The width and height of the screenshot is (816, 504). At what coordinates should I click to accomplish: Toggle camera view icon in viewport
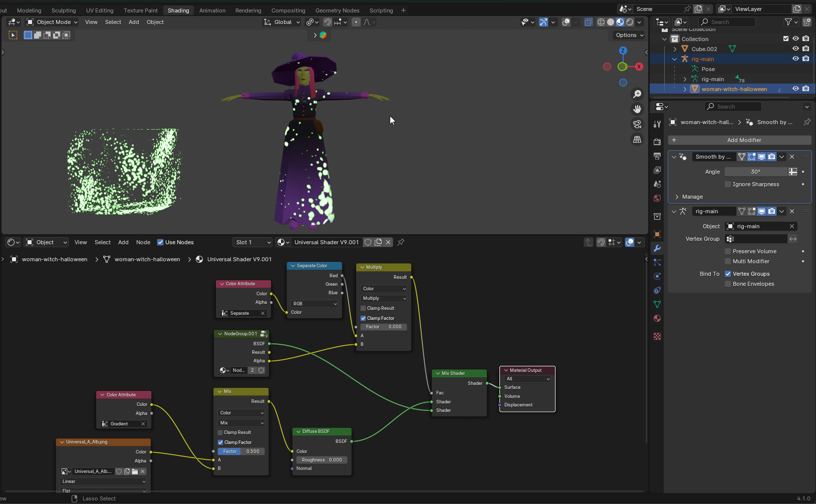(x=637, y=124)
